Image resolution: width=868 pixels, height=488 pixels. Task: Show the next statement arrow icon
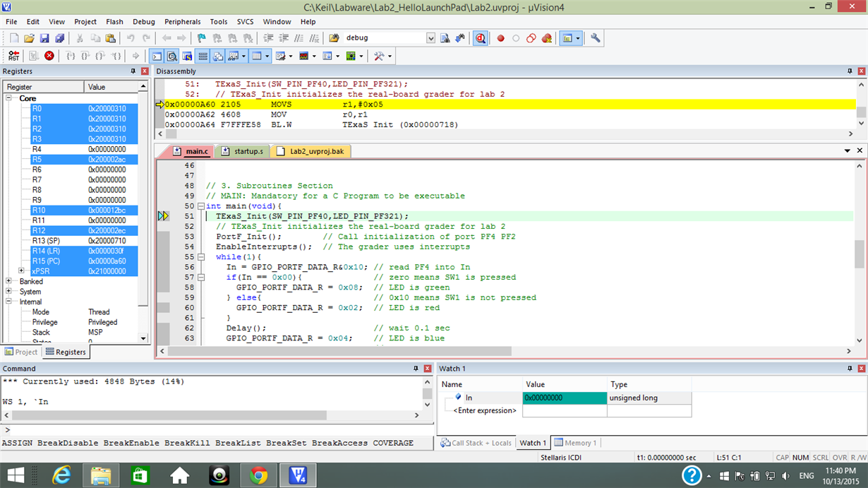(136, 56)
